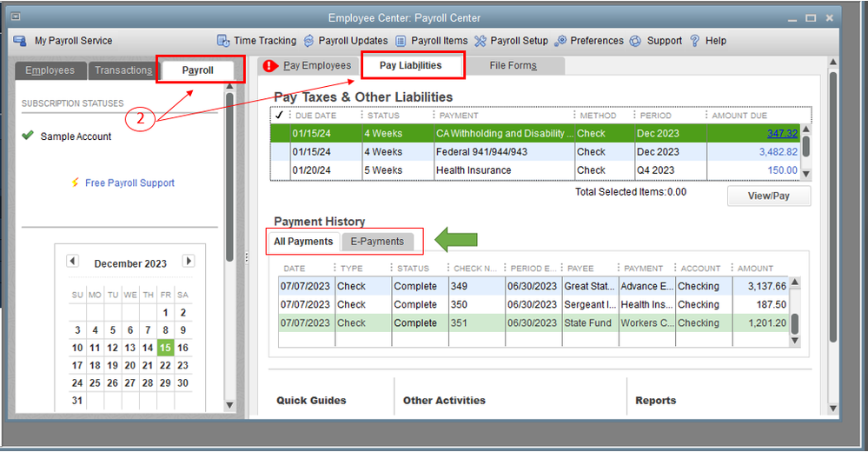The height and width of the screenshot is (452, 868).
Task: Open the My Payroll Service icon
Action: coord(20,41)
